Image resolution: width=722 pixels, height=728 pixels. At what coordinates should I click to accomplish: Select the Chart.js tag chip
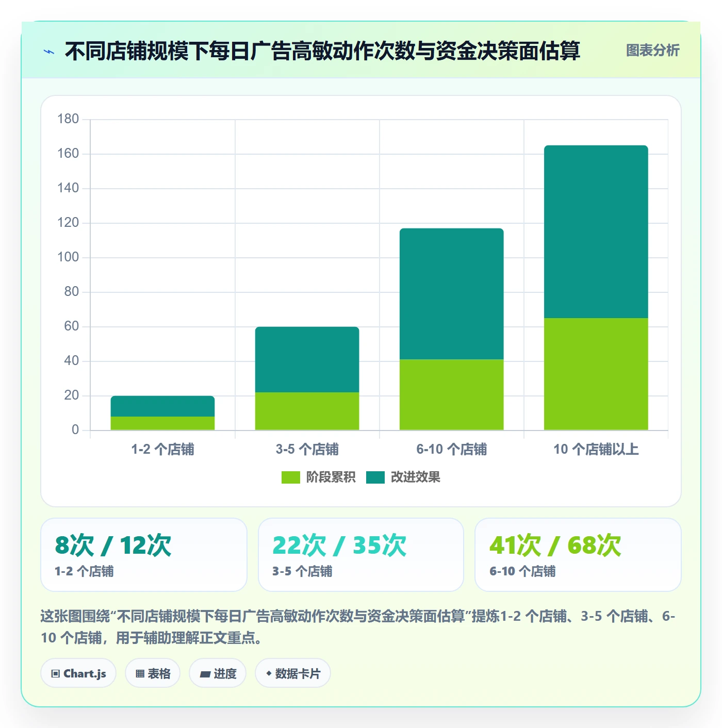point(78,673)
